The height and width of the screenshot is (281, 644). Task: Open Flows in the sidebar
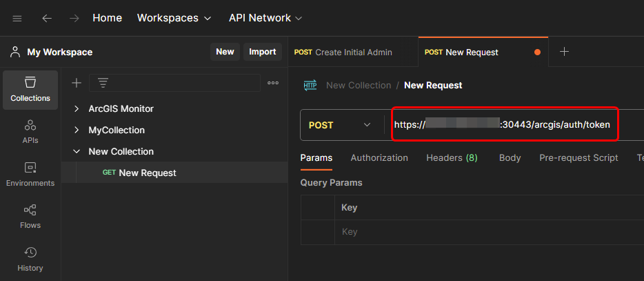click(30, 217)
